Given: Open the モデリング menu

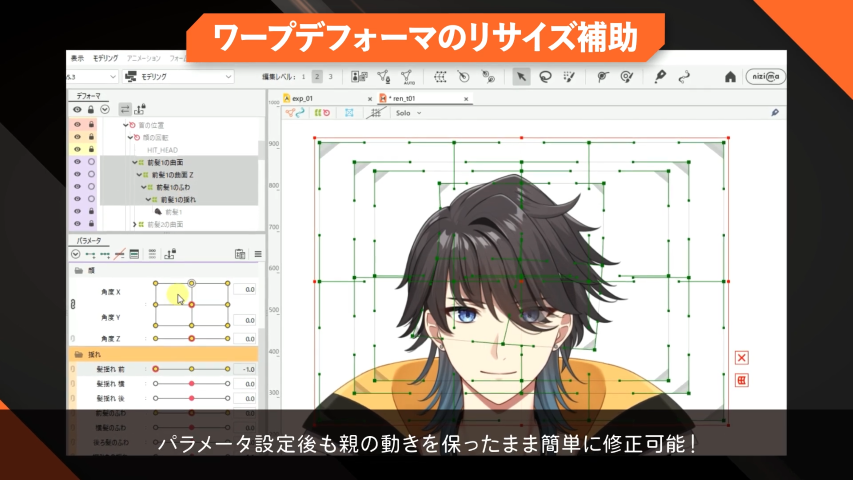Looking at the screenshot, I should [105, 58].
